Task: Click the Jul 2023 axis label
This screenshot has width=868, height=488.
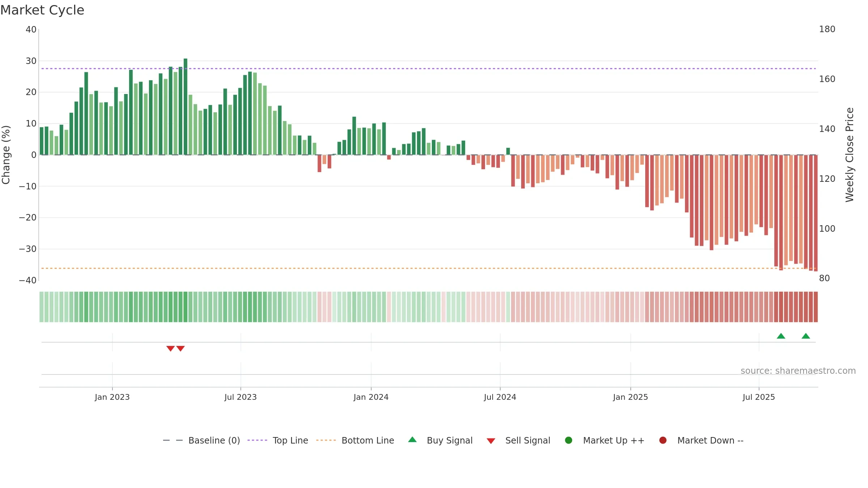Action: point(241,397)
